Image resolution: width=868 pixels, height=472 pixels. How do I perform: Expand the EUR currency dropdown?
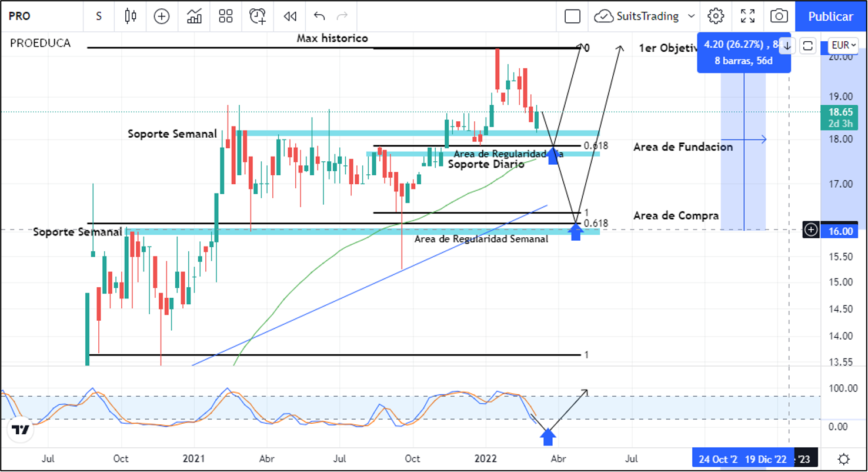point(843,45)
